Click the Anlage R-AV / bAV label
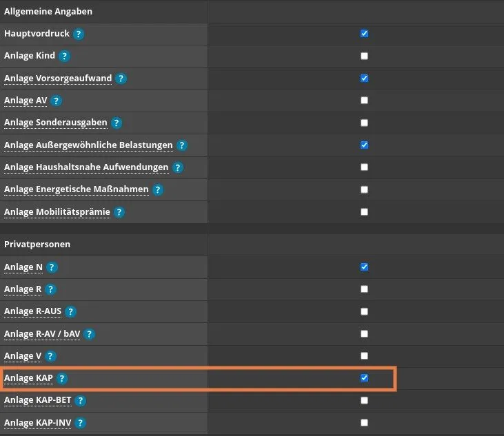 tap(41, 333)
